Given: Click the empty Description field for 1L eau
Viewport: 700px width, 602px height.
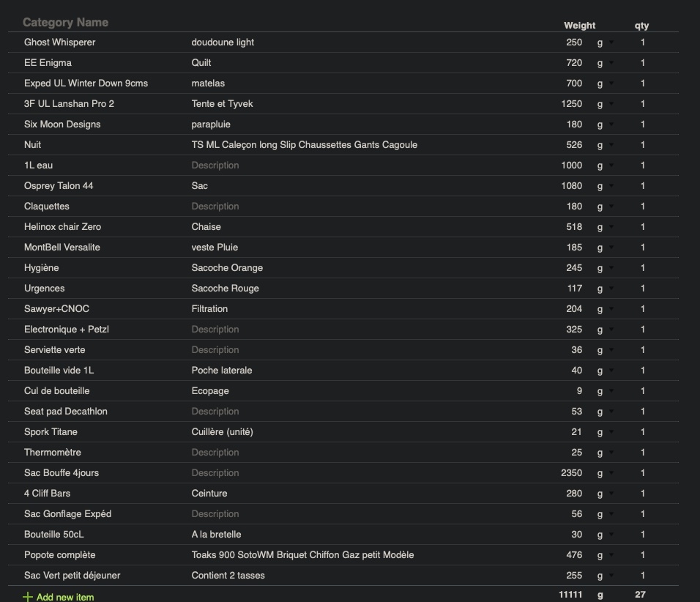Looking at the screenshot, I should (215, 166).
